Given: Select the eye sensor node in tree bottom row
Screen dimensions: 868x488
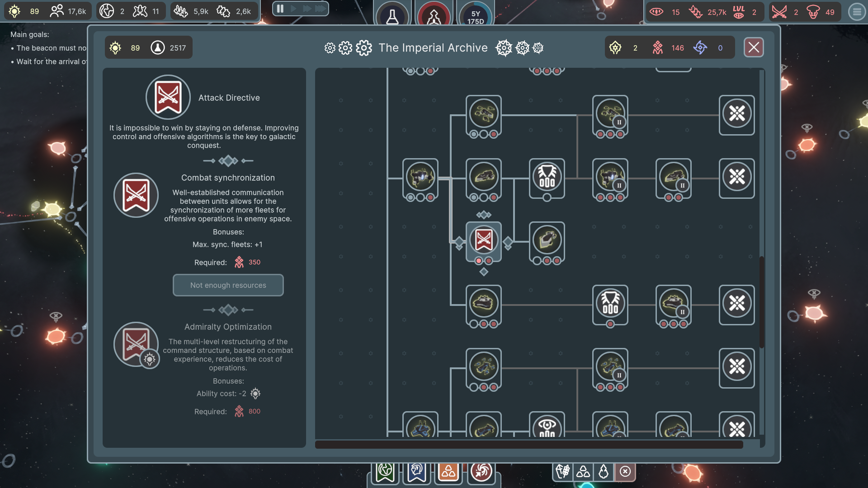Looking at the screenshot, I should point(547,425).
